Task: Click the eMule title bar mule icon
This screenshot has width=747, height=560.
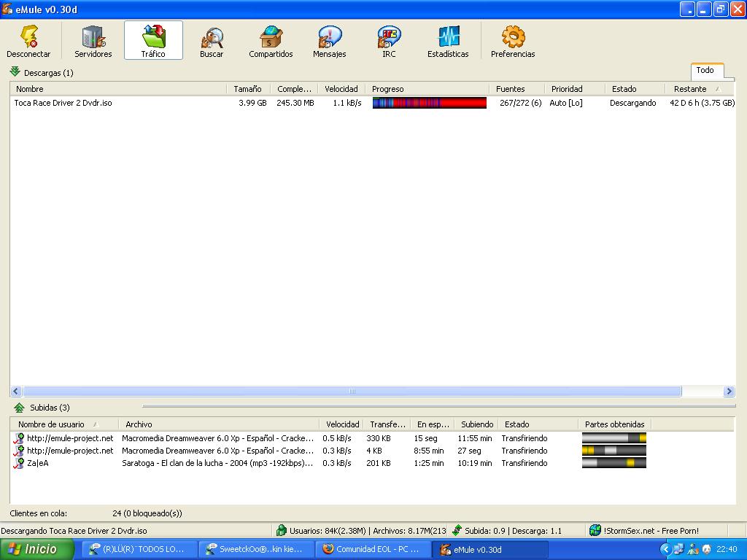Action: pos(7,9)
